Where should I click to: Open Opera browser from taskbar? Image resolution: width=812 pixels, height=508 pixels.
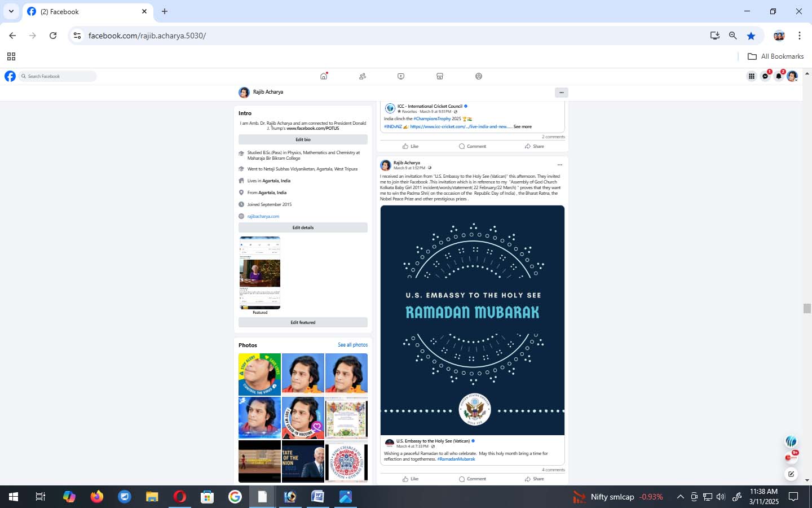180,497
